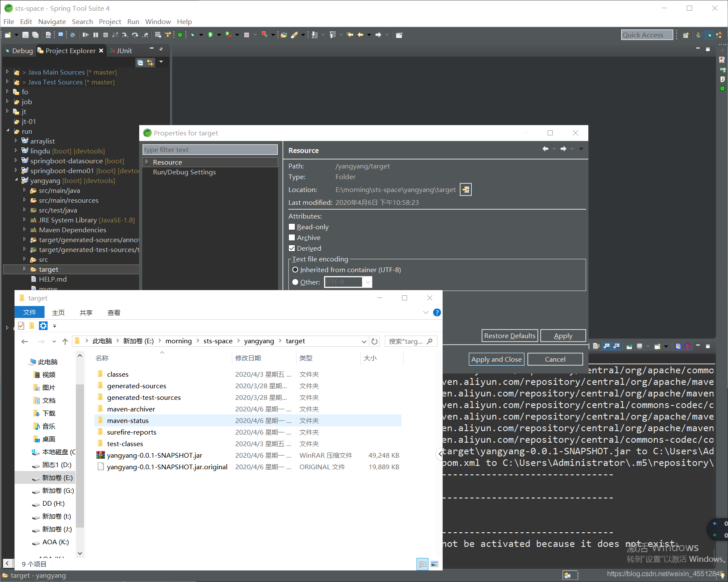The width and height of the screenshot is (728, 582).
Task: Click the Save toolbar icon
Action: pyautogui.click(x=25, y=35)
